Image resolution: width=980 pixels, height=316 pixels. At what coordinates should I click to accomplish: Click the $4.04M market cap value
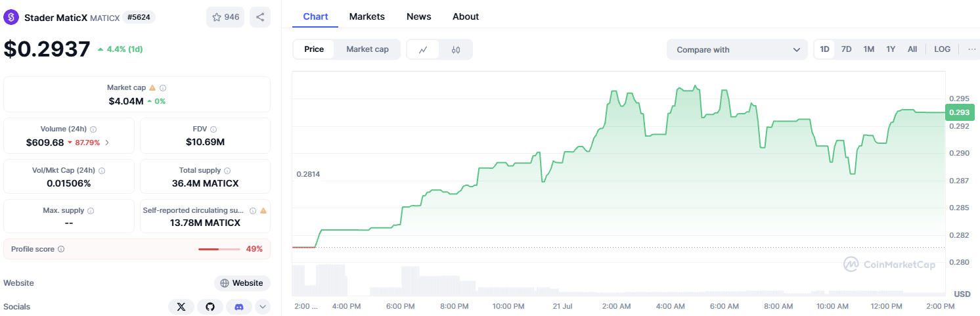click(126, 101)
